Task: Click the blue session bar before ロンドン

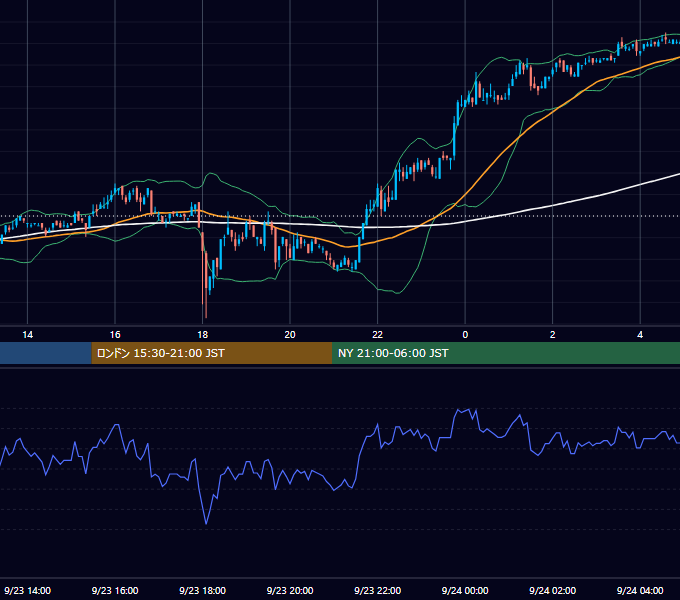Action: click(x=46, y=353)
